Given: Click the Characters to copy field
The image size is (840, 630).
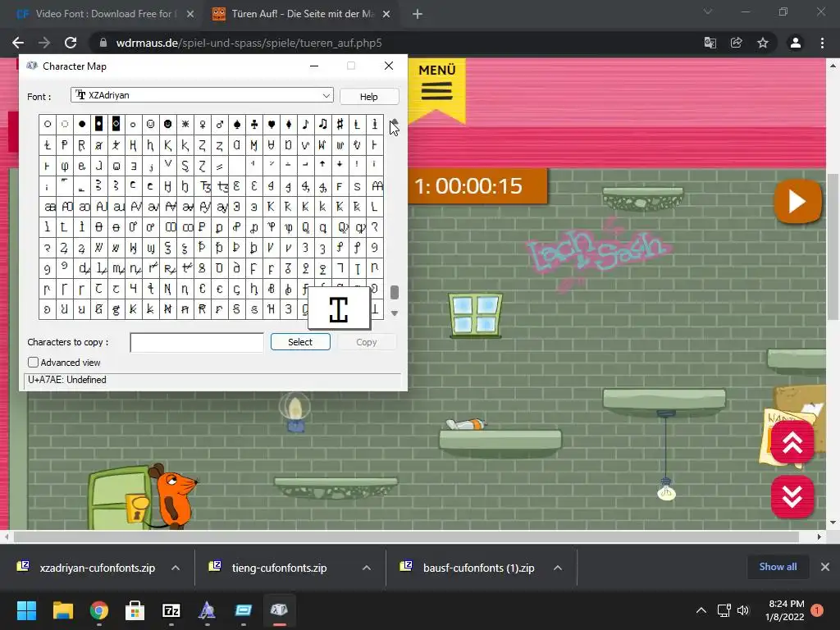Looking at the screenshot, I should 197,343.
